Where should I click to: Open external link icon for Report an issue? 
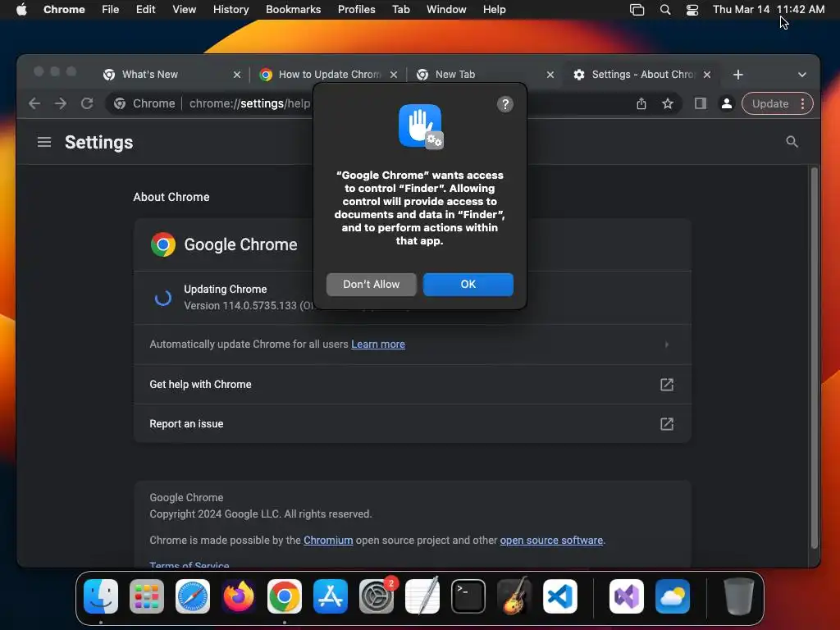[x=666, y=424]
